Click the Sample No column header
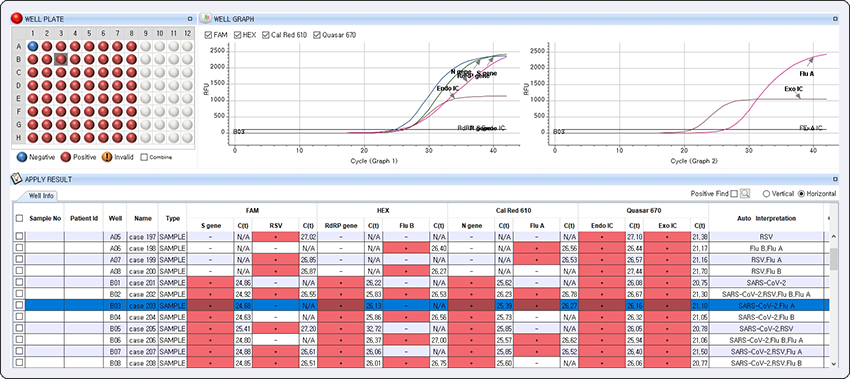Screen dimensions: 850x379 click(46, 218)
